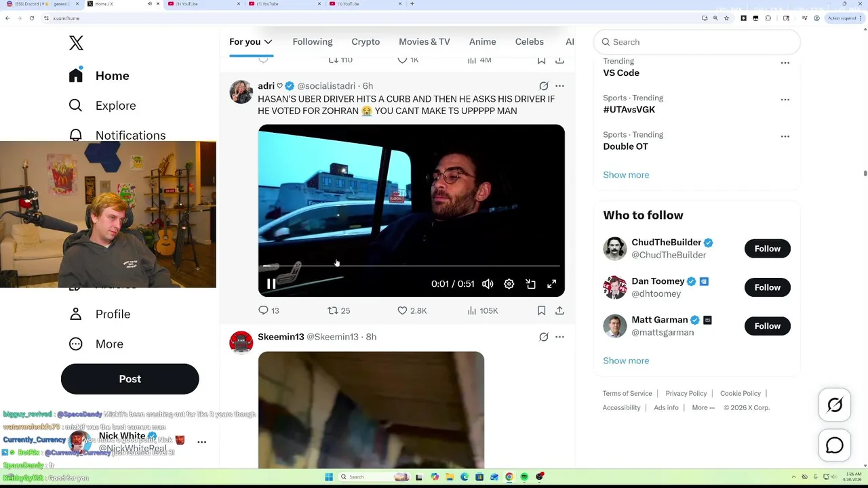Switch to the Movies & TV tab
The height and width of the screenshot is (488, 868).
[425, 41]
